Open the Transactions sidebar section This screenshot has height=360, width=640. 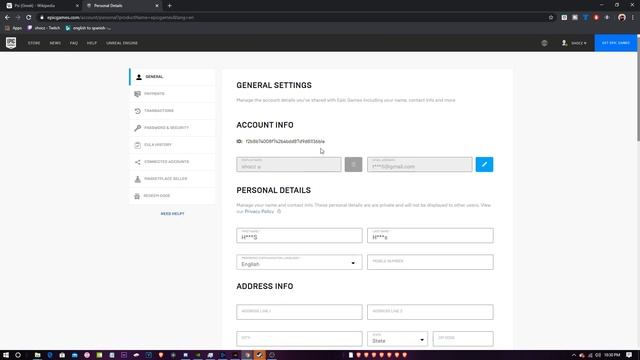click(172, 111)
